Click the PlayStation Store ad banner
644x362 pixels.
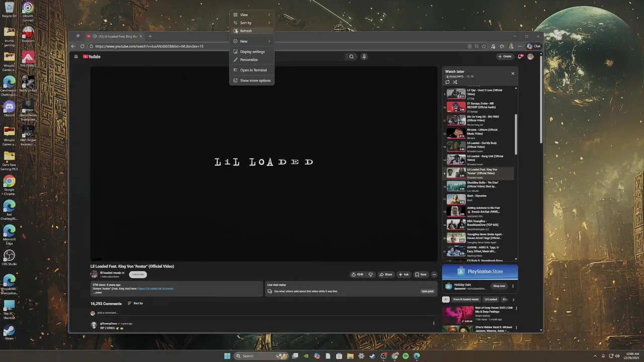point(480,271)
